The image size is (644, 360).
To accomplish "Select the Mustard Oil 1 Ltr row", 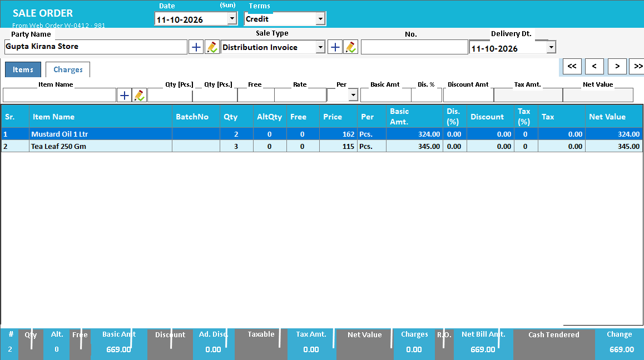I will point(322,134).
